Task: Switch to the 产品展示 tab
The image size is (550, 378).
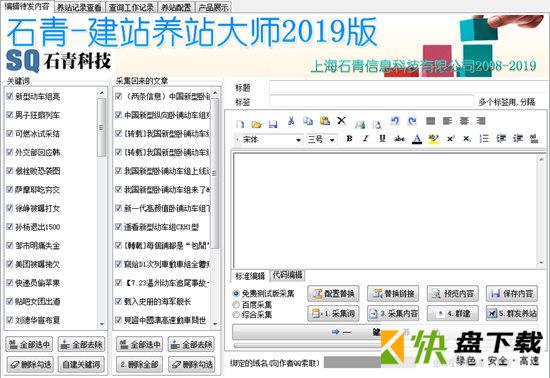Action: tap(213, 7)
